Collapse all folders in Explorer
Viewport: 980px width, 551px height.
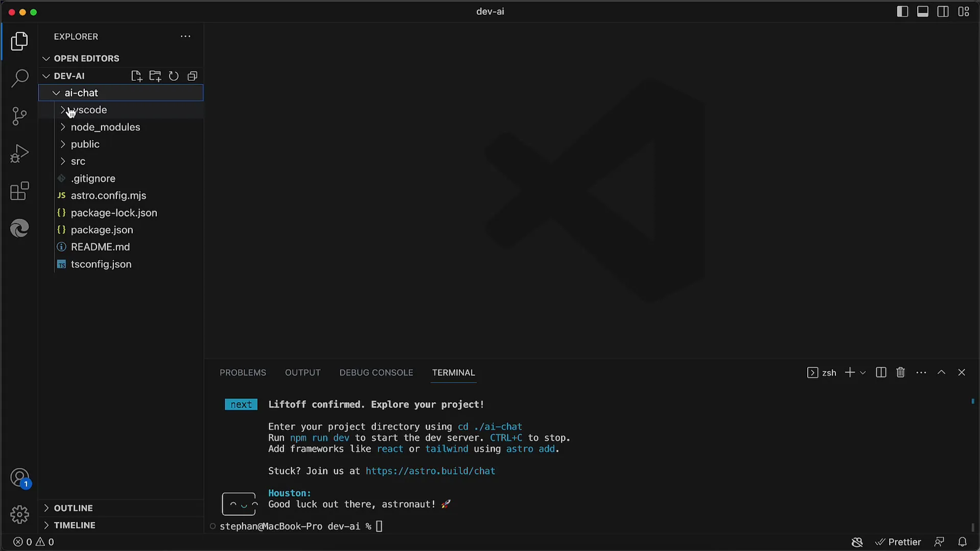192,76
